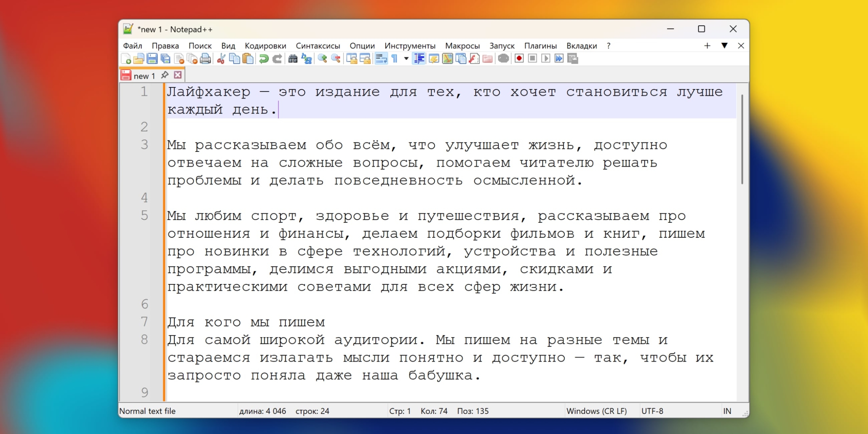This screenshot has width=868, height=434.
Task: Open the Кодировки menu
Action: [265, 45]
